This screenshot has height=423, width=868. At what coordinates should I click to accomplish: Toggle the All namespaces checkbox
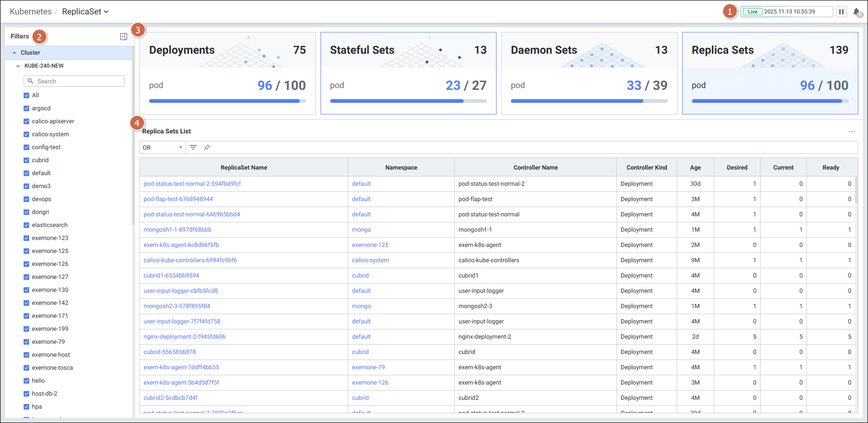click(26, 95)
